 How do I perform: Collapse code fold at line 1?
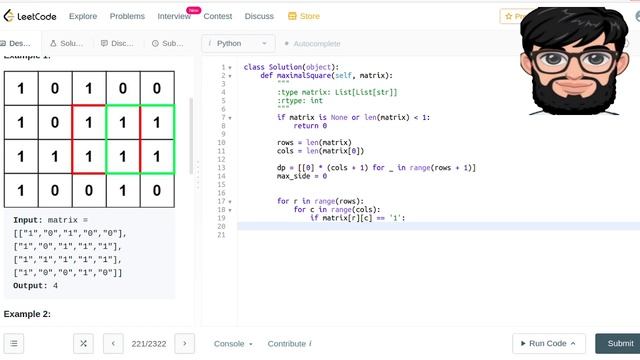(230, 67)
